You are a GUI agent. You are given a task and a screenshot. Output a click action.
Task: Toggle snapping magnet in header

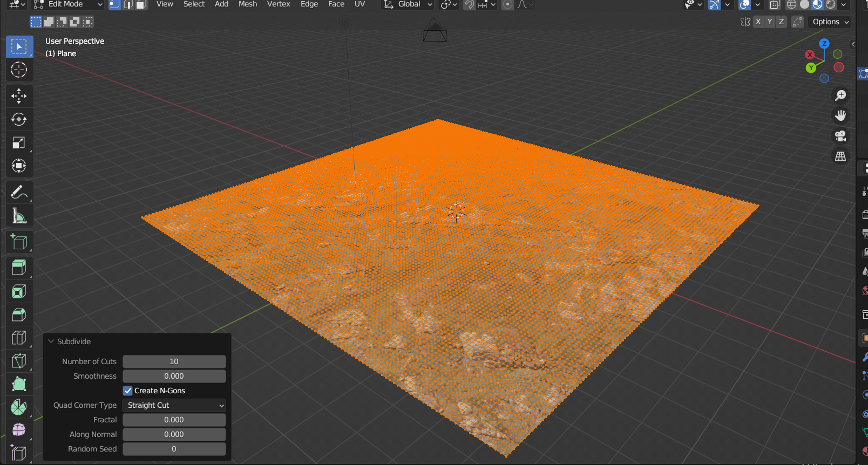click(x=470, y=4)
